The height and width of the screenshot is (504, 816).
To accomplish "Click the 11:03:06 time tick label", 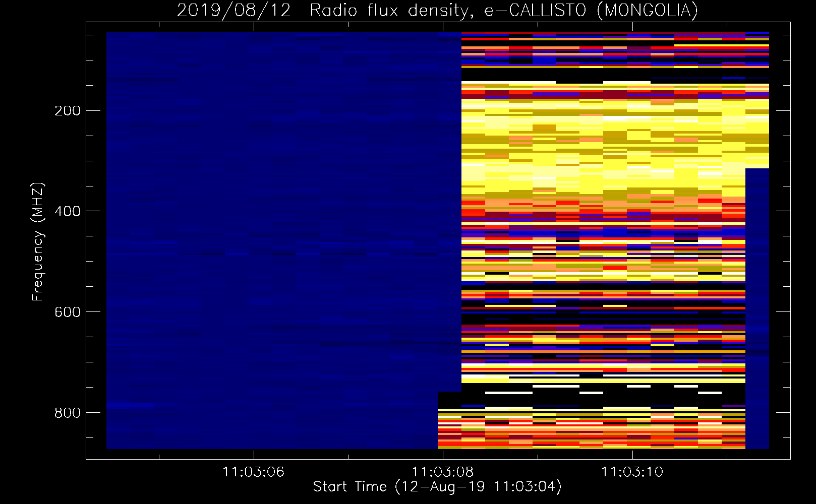I will (x=254, y=472).
